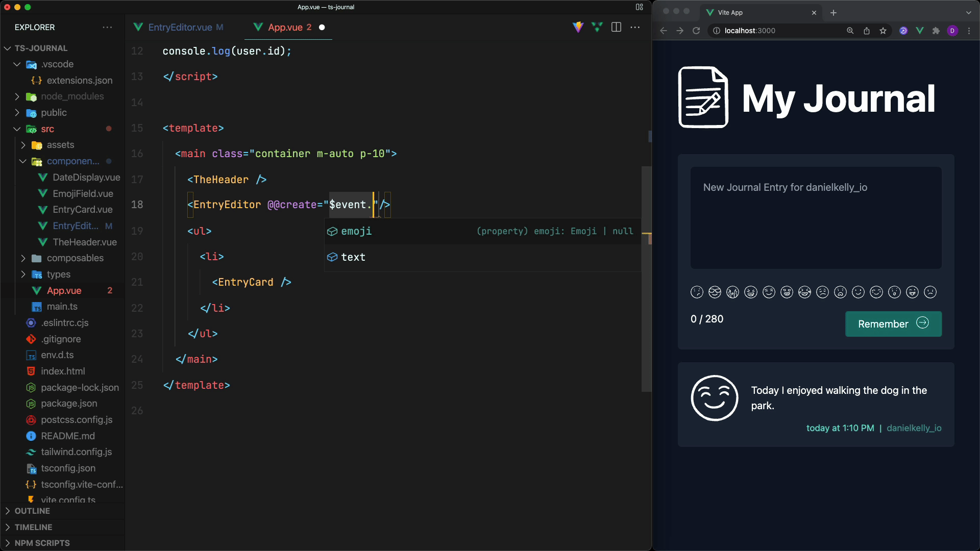This screenshot has width=980, height=551.
Task: Choose emoji from the autocomplete list
Action: [482, 231]
